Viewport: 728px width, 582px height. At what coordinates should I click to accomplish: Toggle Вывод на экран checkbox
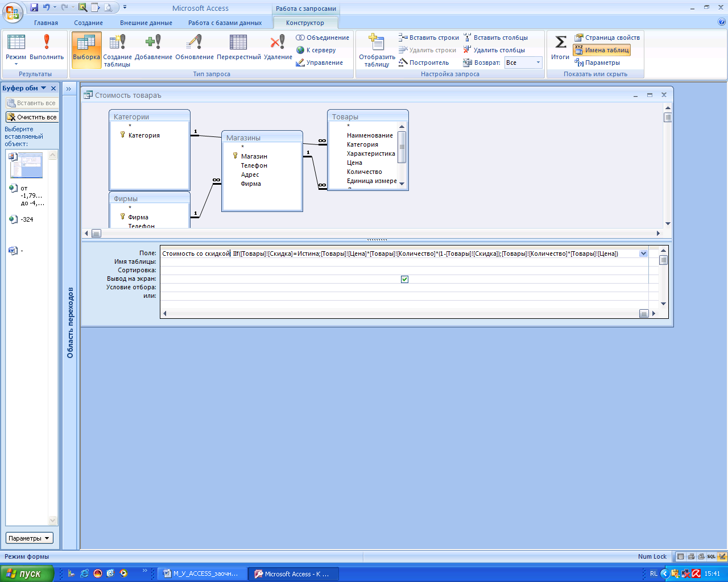click(x=404, y=279)
